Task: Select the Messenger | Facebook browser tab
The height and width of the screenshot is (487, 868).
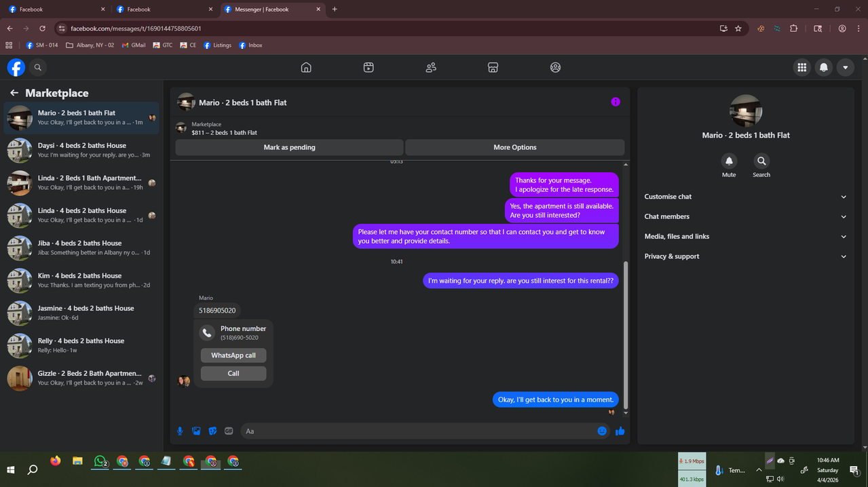Action: point(273,9)
